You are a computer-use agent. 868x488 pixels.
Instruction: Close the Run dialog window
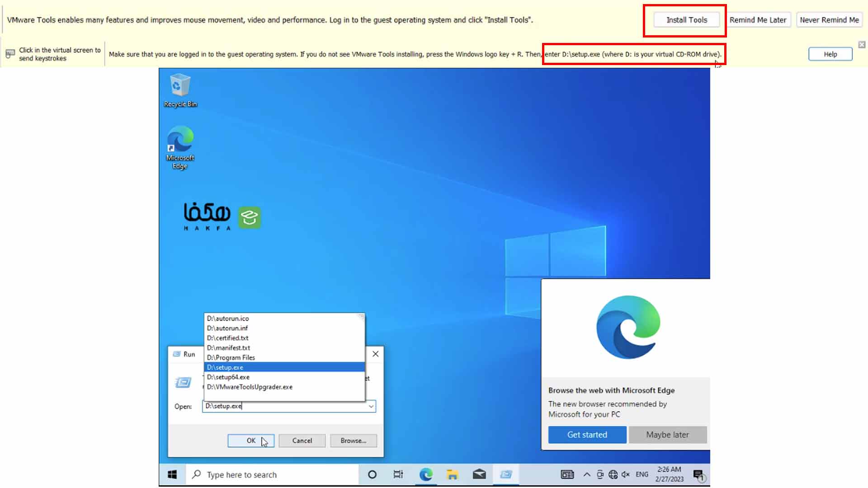(x=375, y=354)
